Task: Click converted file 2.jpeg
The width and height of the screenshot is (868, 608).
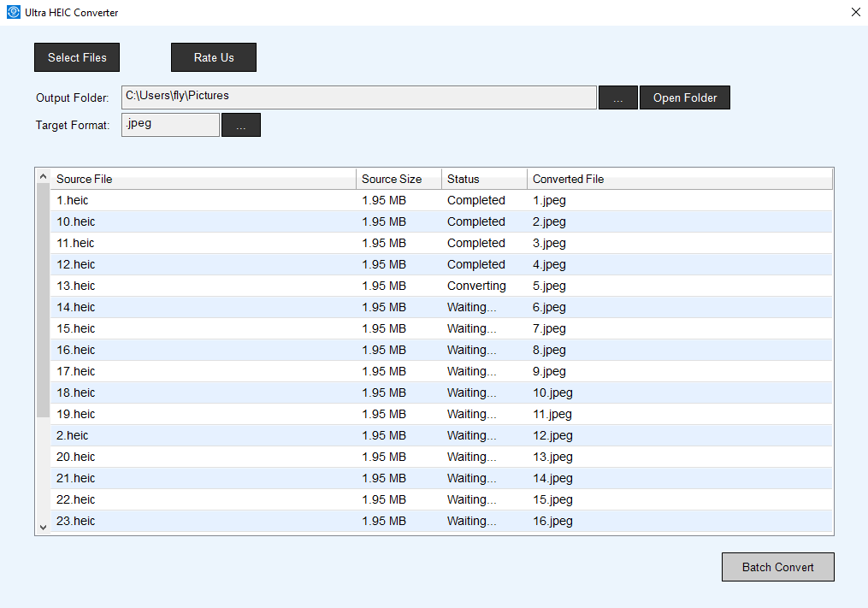Action: [549, 222]
